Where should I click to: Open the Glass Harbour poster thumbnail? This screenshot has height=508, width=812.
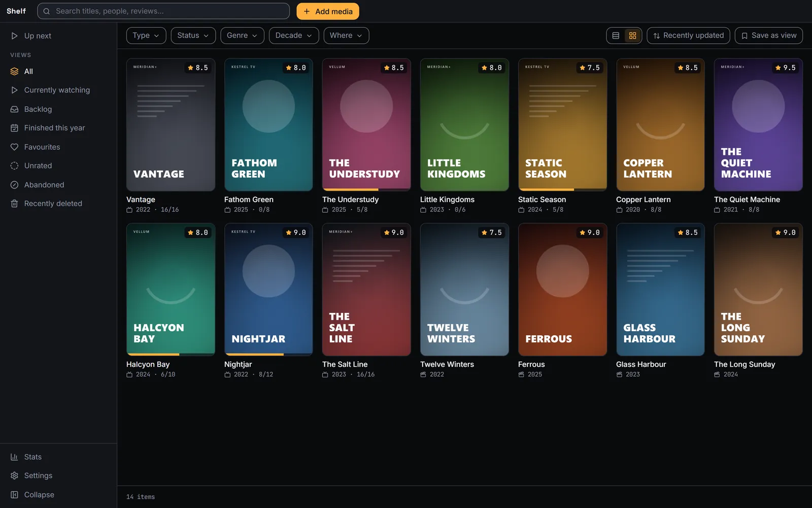tap(660, 290)
